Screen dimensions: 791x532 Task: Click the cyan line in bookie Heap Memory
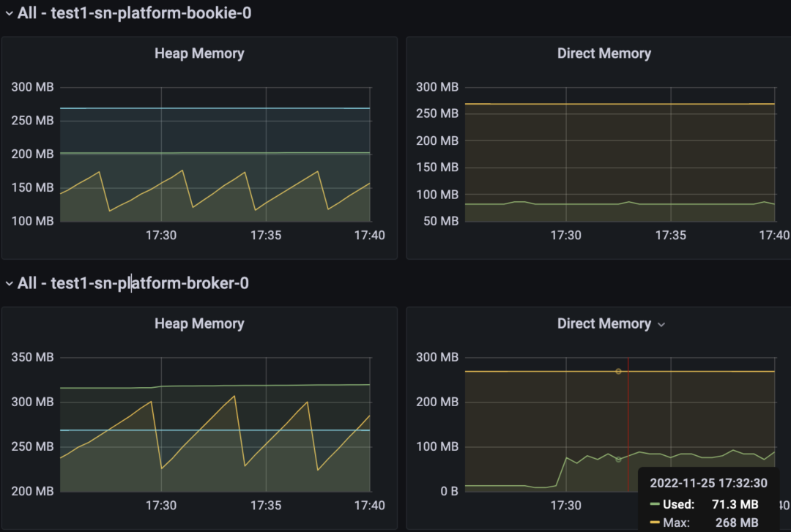[x=215, y=108]
